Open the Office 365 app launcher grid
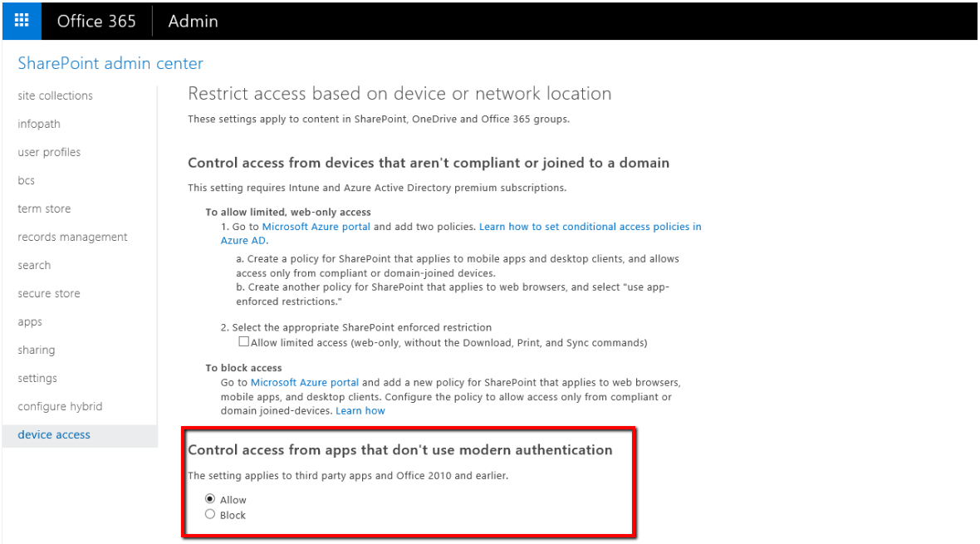The width and height of the screenshot is (980, 544). point(22,21)
